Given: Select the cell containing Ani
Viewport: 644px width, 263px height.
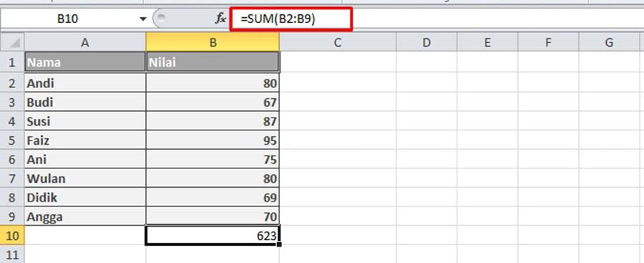Looking at the screenshot, I should [x=85, y=160].
